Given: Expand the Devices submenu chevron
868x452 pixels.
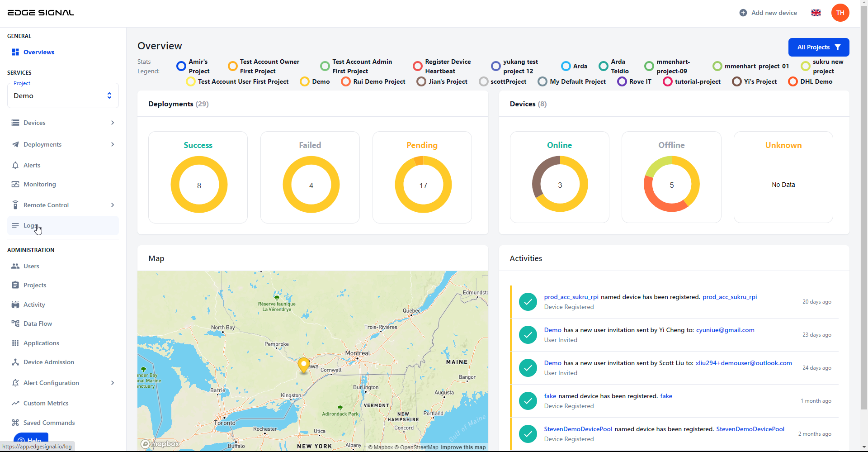Looking at the screenshot, I should [x=113, y=123].
